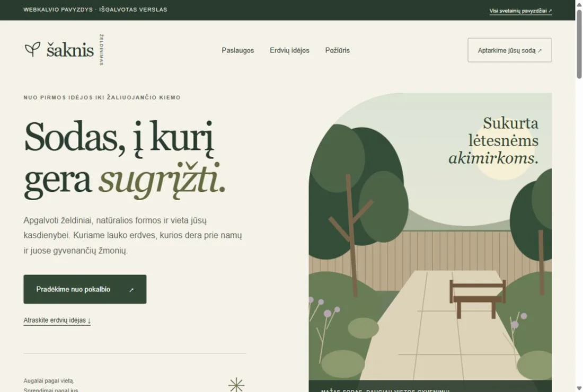Click the arrow icon beside Aptarkime jūsų sodą
583x392 pixels.
click(540, 50)
